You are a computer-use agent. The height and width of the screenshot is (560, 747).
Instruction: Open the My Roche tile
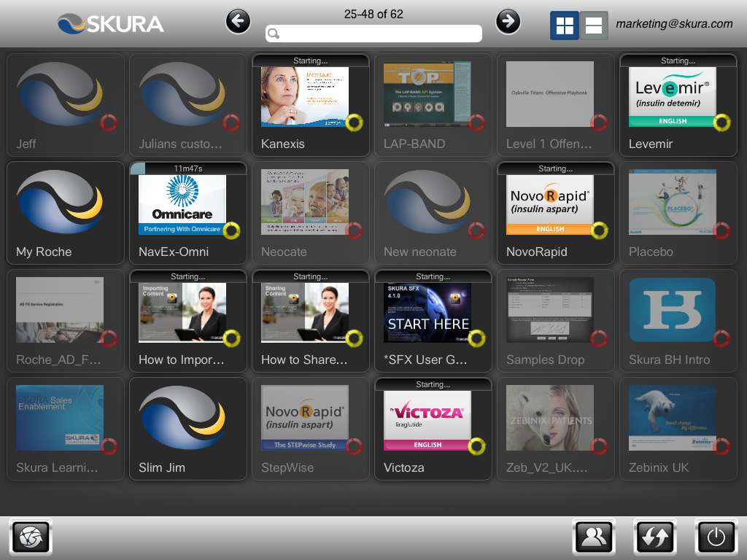point(66,212)
